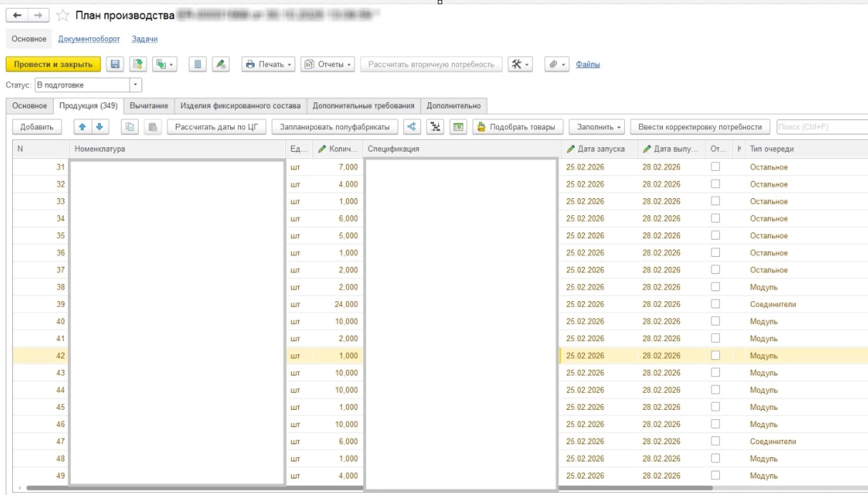Open the Статус dropdown arrow

[137, 86]
